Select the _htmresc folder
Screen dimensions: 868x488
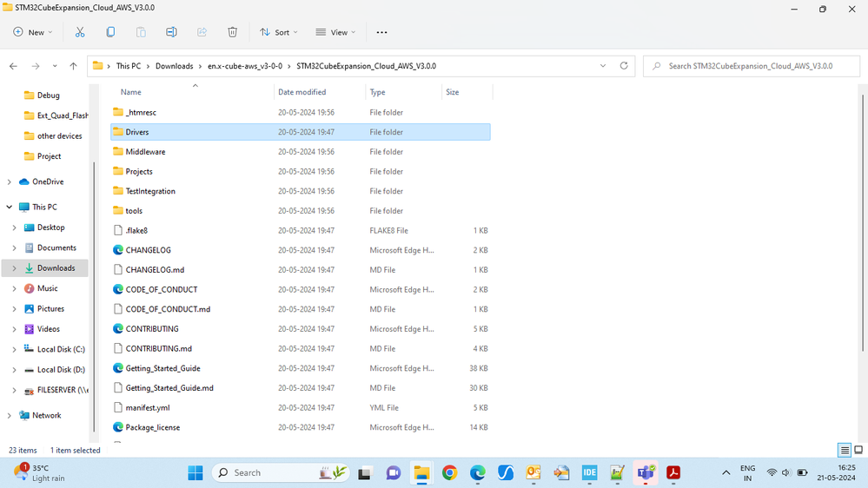coord(301,112)
